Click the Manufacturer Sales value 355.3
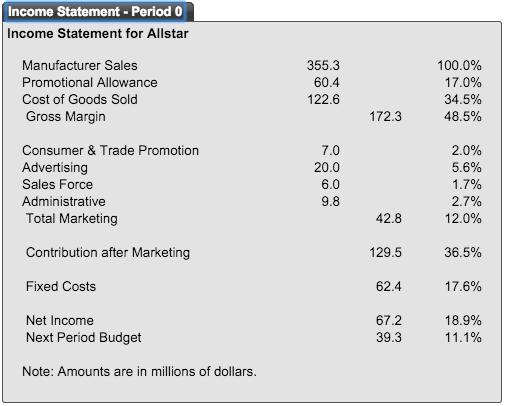505x406 pixels. pos(323,65)
